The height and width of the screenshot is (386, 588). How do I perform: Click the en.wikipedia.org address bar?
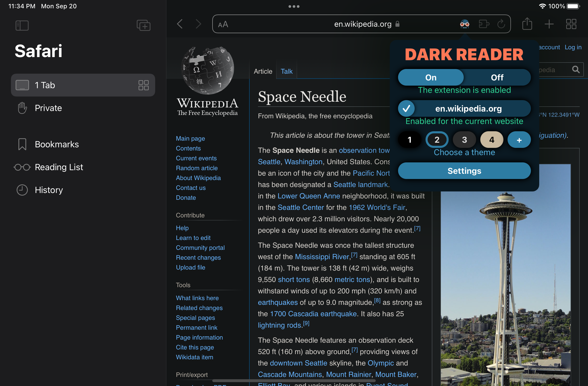(x=363, y=24)
